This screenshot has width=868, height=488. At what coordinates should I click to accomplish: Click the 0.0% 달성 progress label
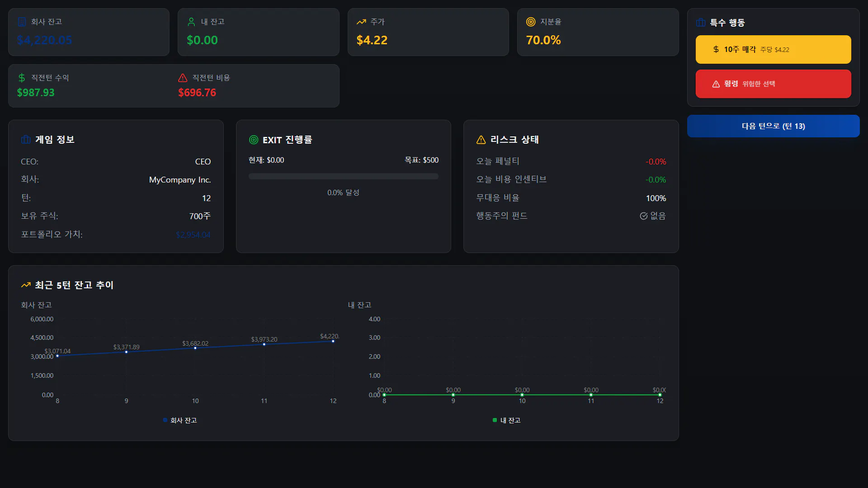pos(343,192)
